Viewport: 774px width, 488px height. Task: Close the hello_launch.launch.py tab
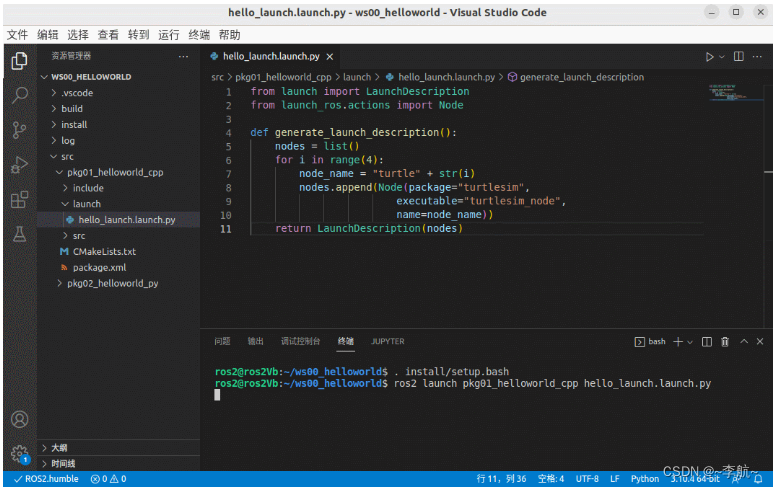pyautogui.click(x=330, y=57)
